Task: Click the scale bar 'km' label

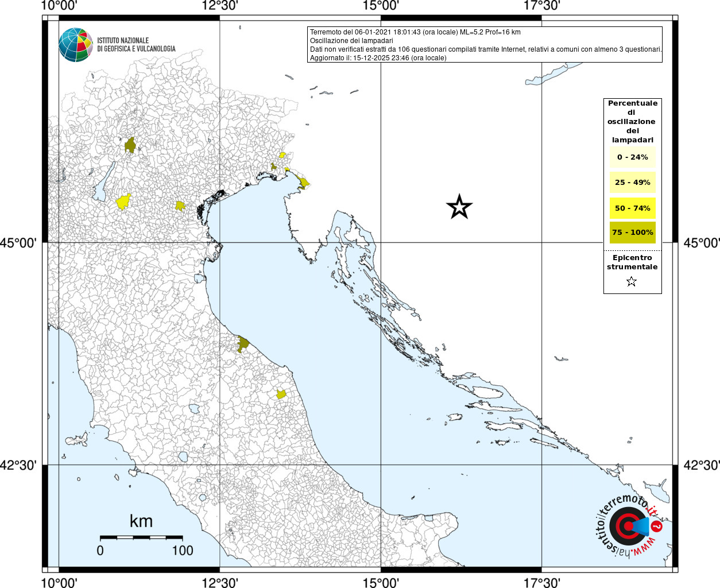Action: tap(141, 521)
